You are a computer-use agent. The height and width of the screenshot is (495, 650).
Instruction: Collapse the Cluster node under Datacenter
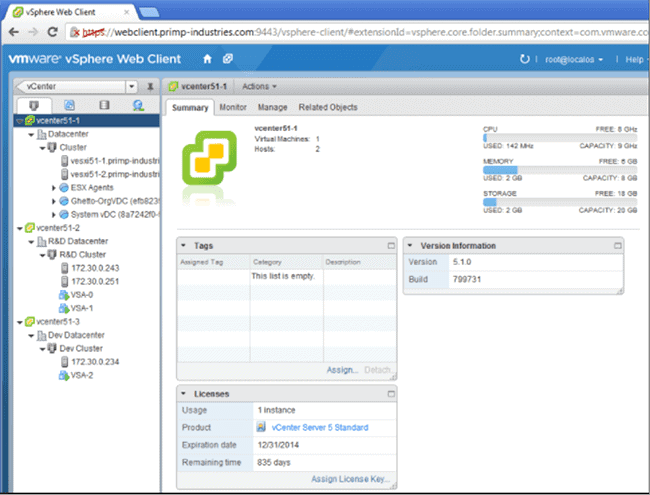(x=43, y=148)
